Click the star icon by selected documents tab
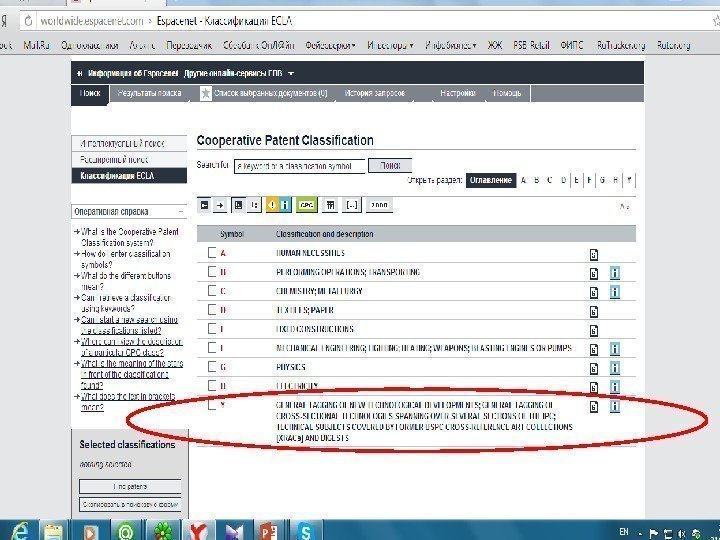The image size is (720, 540). [x=206, y=93]
